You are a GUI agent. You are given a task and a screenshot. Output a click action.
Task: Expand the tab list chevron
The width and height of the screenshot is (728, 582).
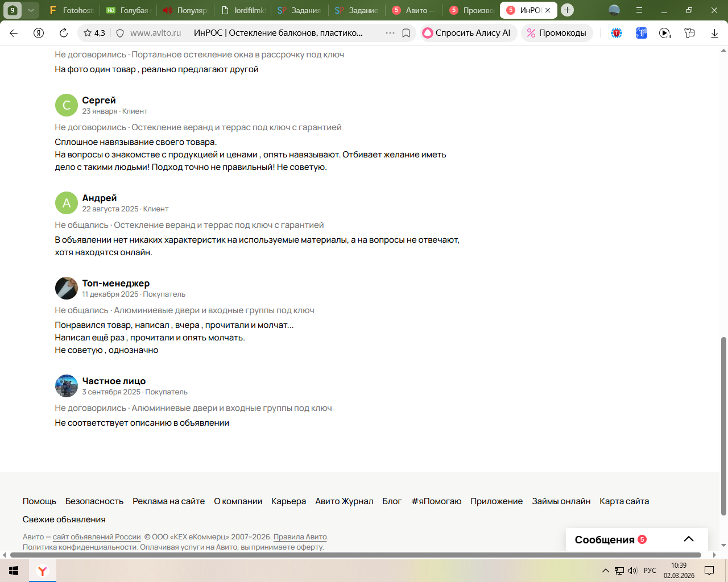(31, 10)
